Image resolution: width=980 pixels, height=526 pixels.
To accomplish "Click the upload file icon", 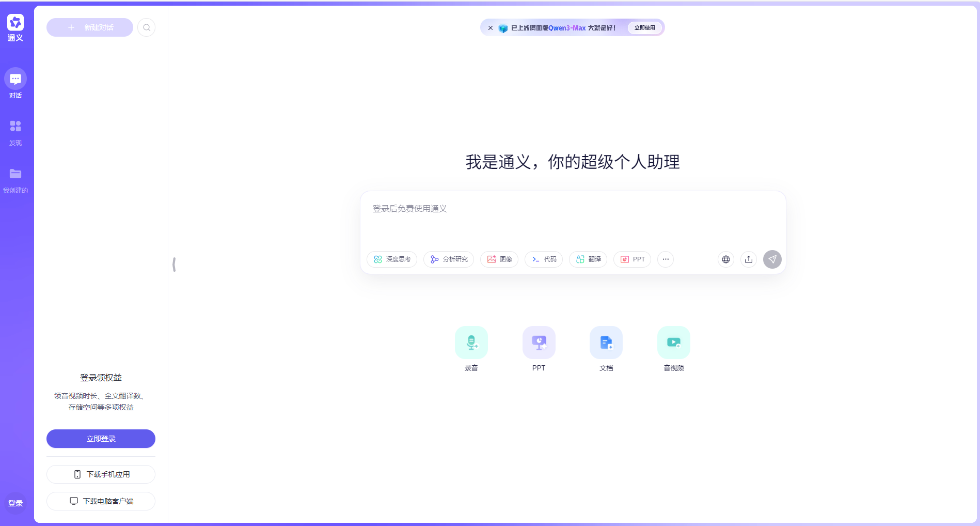I will tap(749, 259).
